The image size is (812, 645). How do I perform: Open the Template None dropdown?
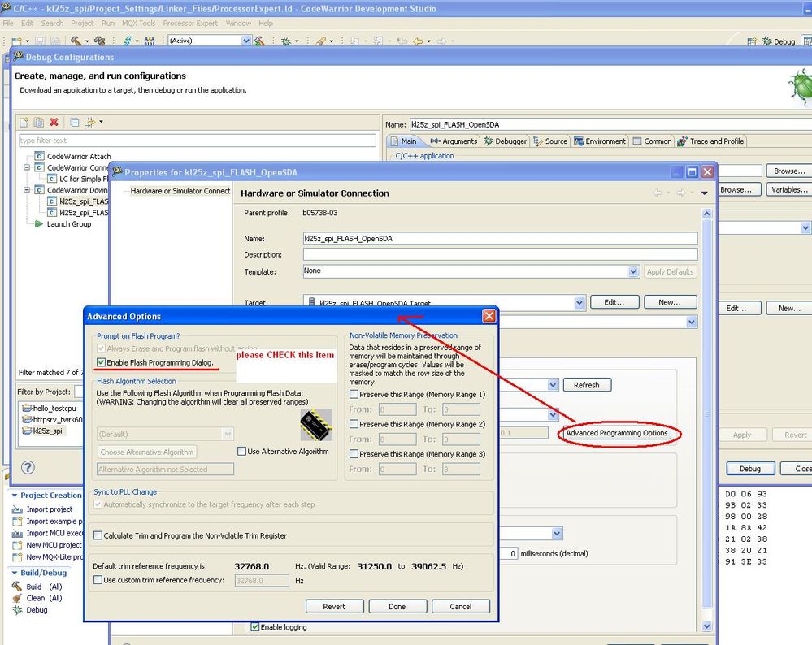point(633,271)
